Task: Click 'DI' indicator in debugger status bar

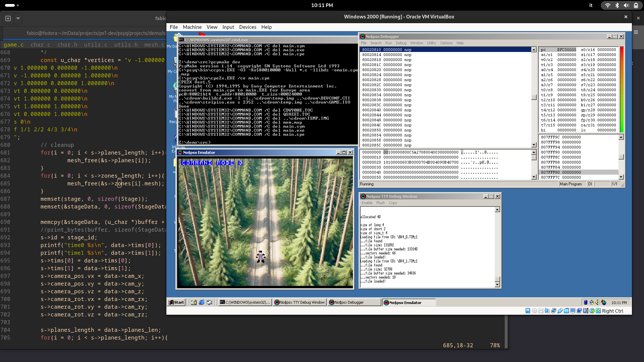Action: [x=590, y=184]
